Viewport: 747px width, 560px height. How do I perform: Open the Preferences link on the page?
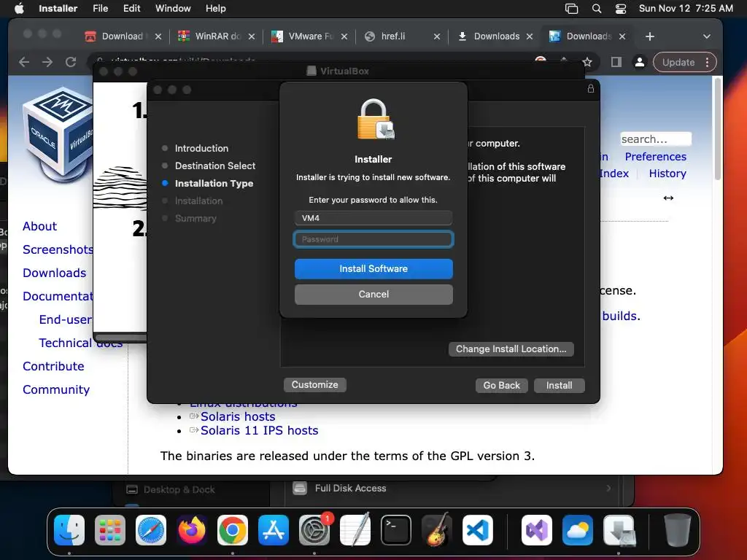(656, 157)
